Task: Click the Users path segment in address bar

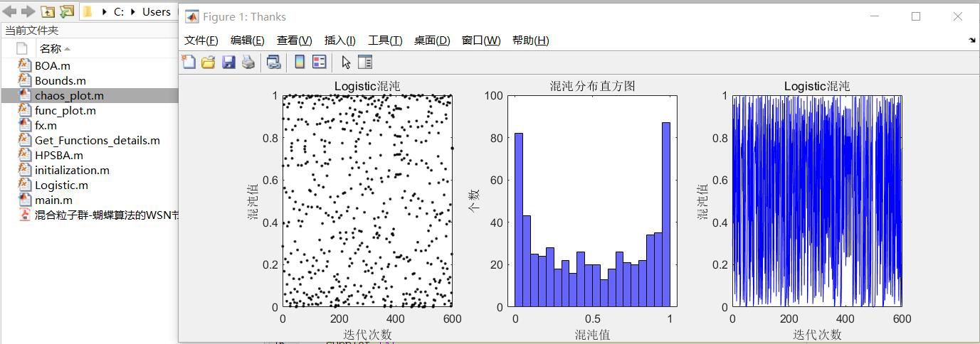Action: tap(157, 11)
